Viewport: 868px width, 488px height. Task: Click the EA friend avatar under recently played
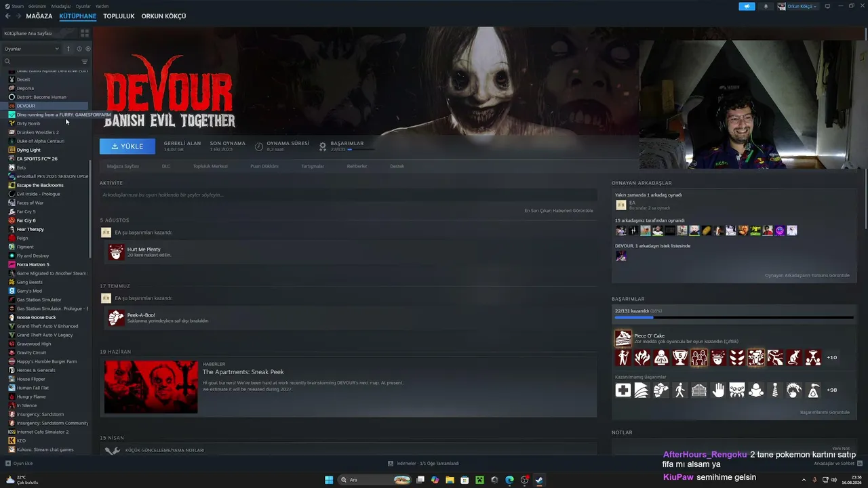pos(620,205)
